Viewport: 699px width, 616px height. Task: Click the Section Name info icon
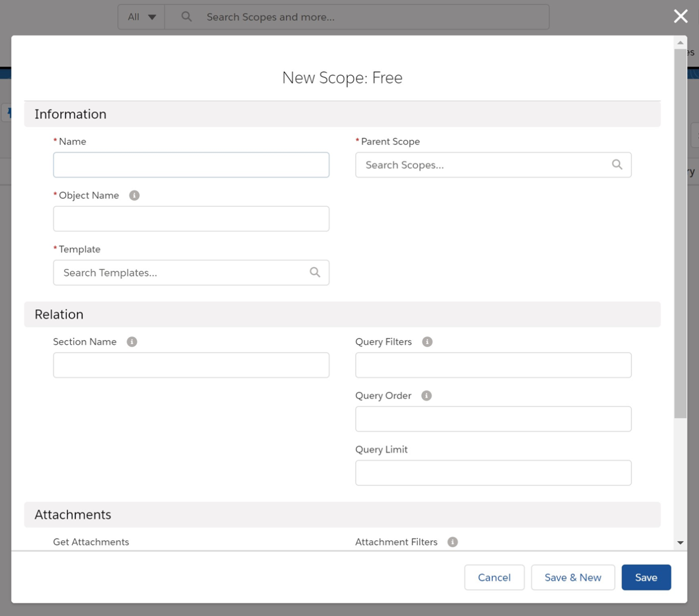pos(132,342)
